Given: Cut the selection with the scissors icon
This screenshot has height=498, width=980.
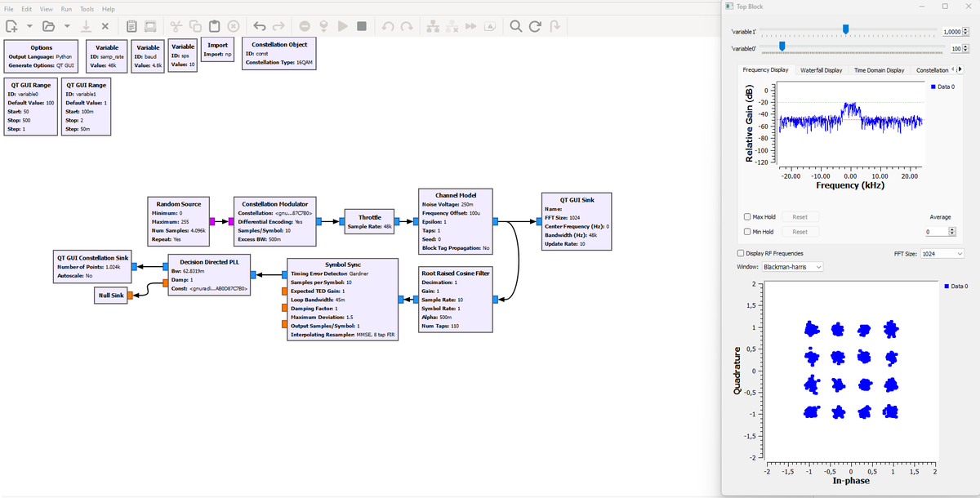Looking at the screenshot, I should tap(176, 26).
